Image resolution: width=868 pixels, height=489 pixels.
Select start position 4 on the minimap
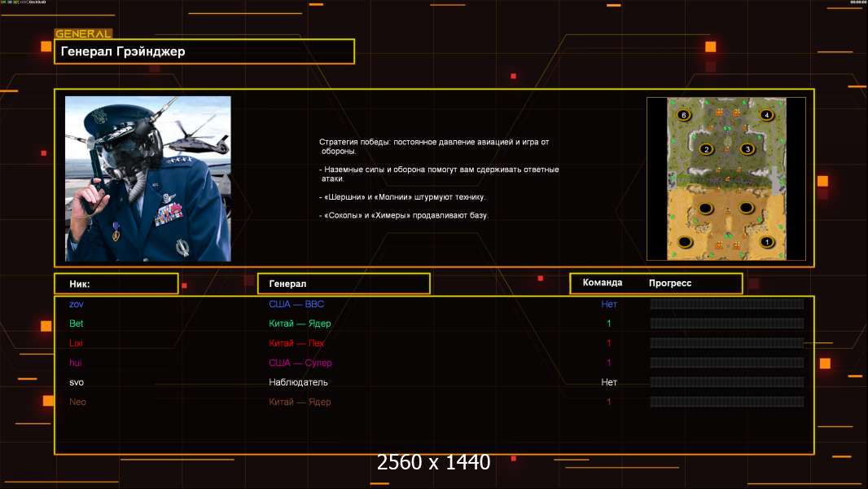click(x=766, y=115)
